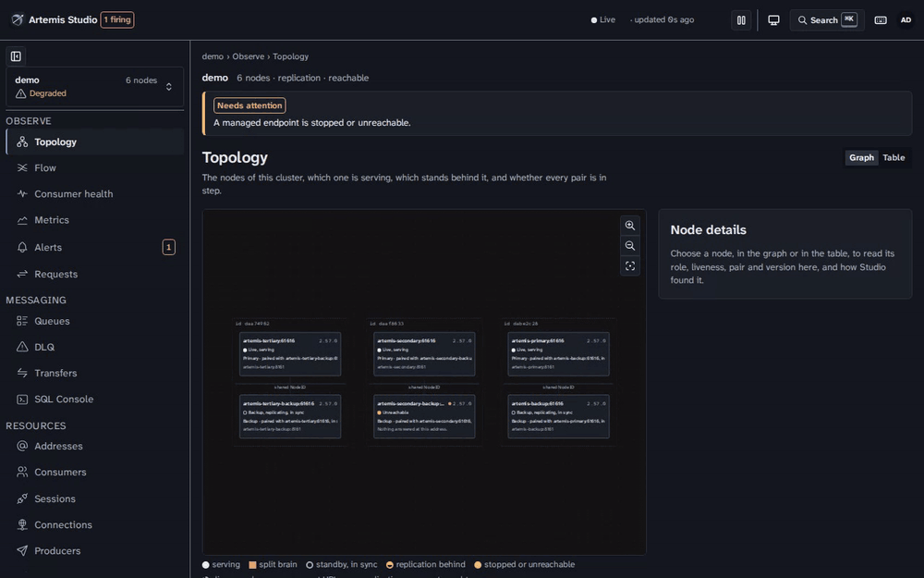Open the keyboard shortcuts icon

pos(881,20)
